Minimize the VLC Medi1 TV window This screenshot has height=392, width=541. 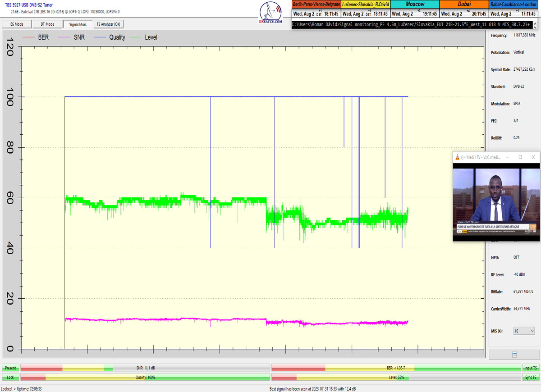[x=508, y=157]
